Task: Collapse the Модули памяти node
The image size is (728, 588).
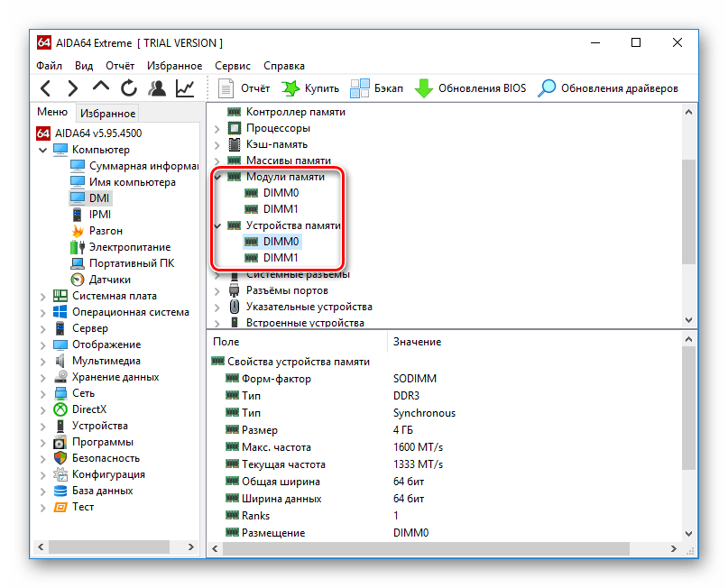Action: [x=217, y=177]
